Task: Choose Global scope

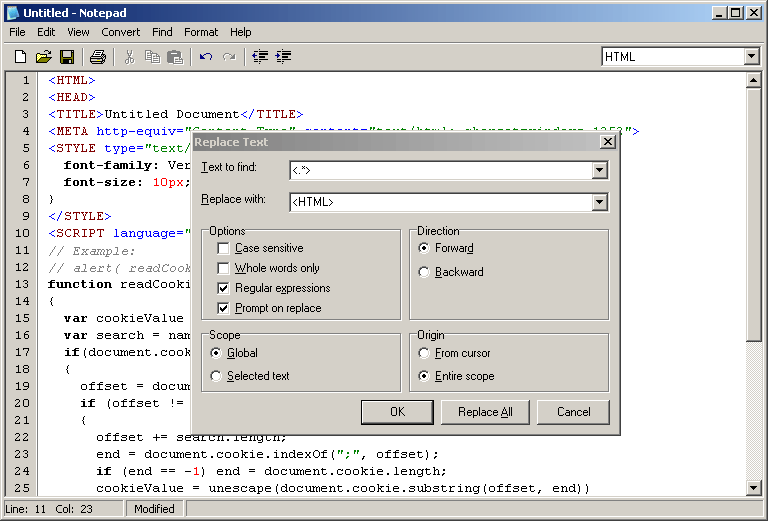Action: coord(216,353)
